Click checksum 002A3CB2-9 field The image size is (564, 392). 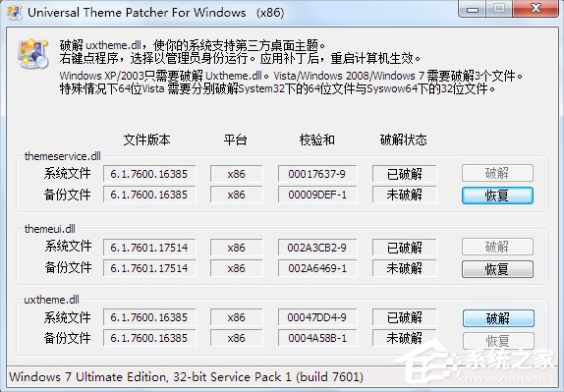click(317, 248)
